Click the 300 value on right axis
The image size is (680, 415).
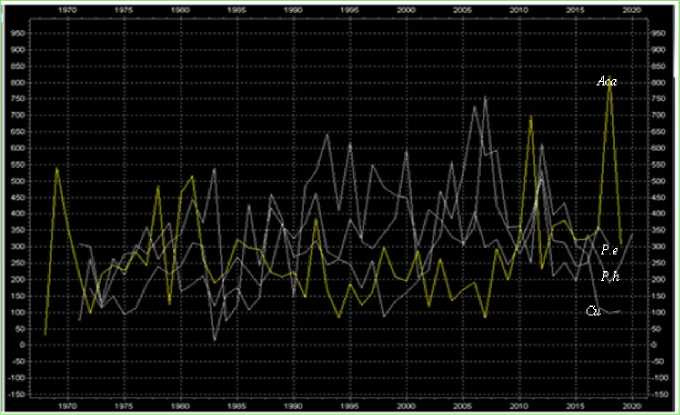[659, 247]
